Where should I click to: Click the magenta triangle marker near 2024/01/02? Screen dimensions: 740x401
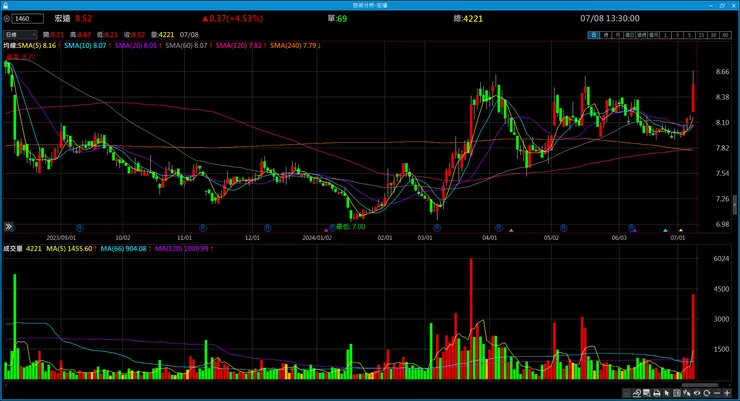[326, 230]
